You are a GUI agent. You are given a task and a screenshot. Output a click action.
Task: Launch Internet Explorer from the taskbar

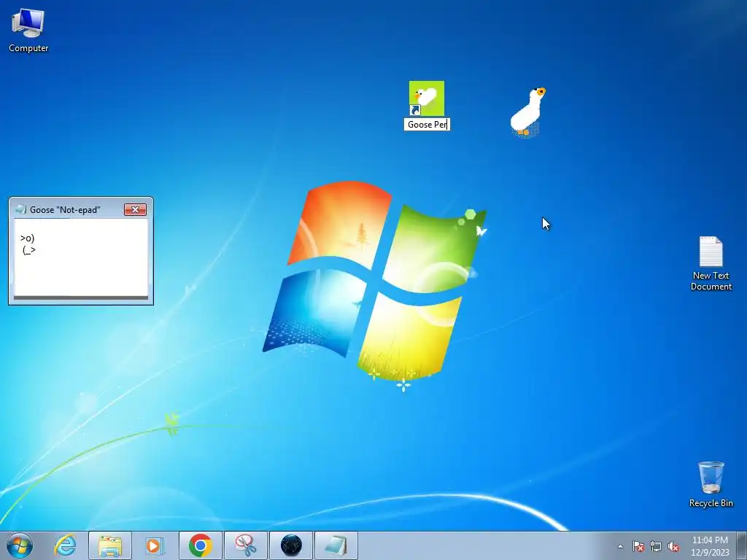pos(65,545)
